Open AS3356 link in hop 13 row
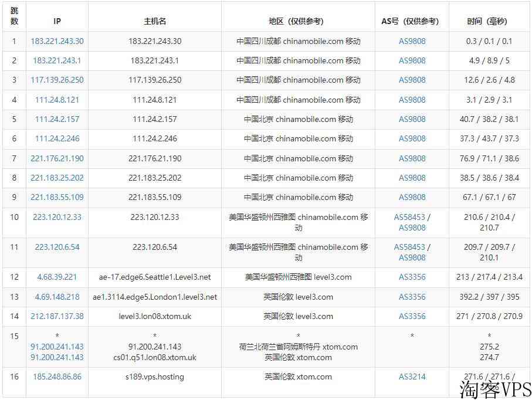This screenshot has height=400, width=532. point(412,297)
